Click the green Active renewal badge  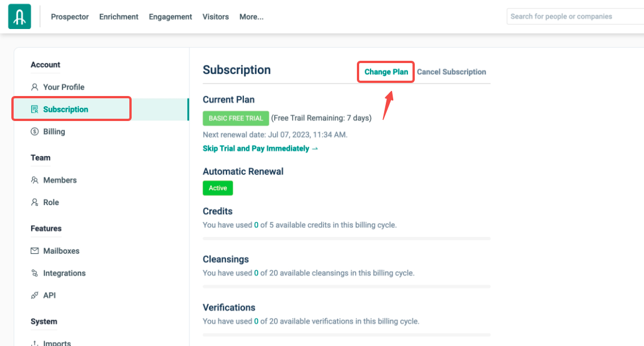pos(218,188)
